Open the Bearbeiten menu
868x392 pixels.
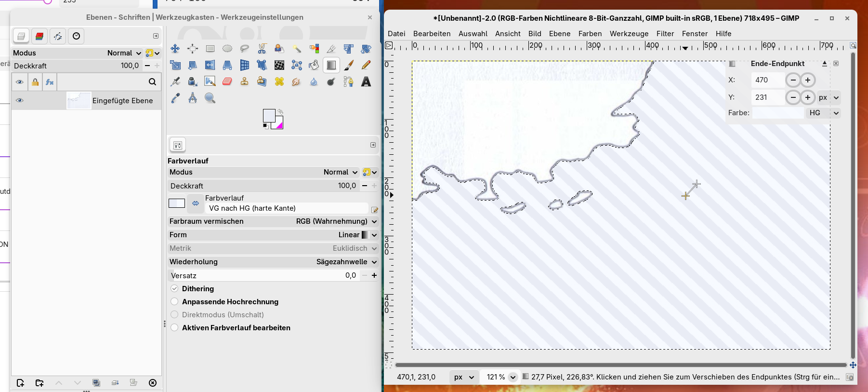coord(432,34)
